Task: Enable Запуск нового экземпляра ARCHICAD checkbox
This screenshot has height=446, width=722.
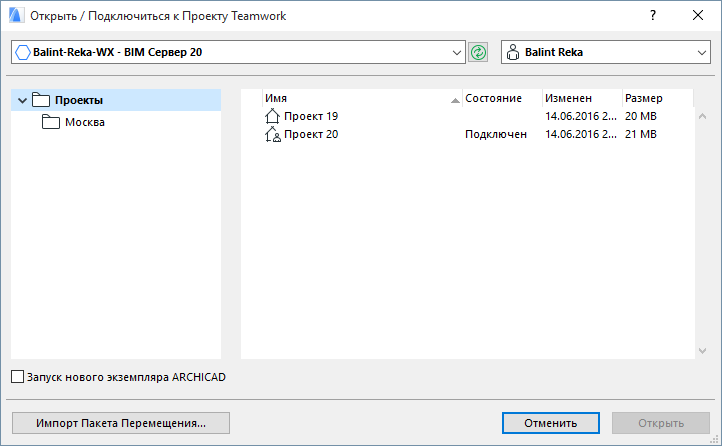Action: pyautogui.click(x=17, y=377)
